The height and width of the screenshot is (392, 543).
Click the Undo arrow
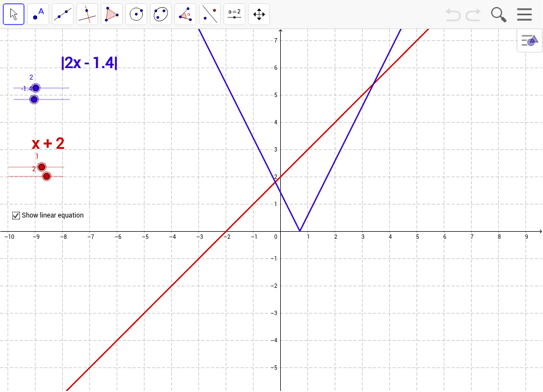[x=453, y=15]
